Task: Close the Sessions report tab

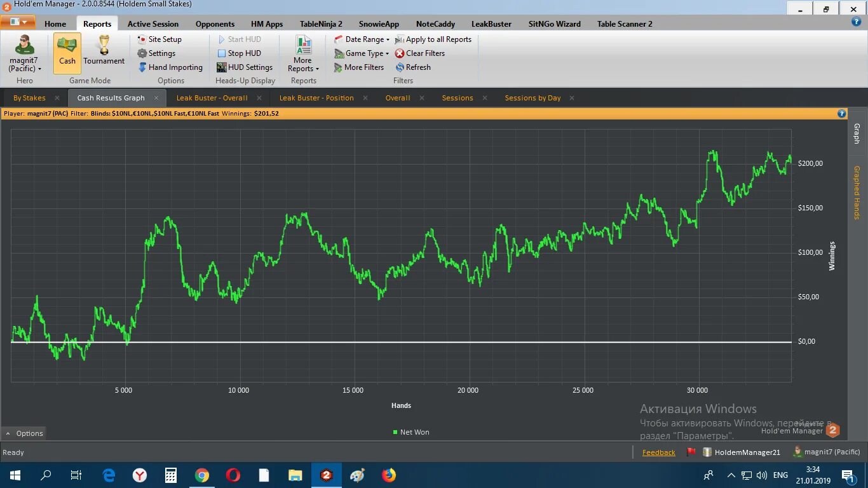Action: tap(485, 98)
